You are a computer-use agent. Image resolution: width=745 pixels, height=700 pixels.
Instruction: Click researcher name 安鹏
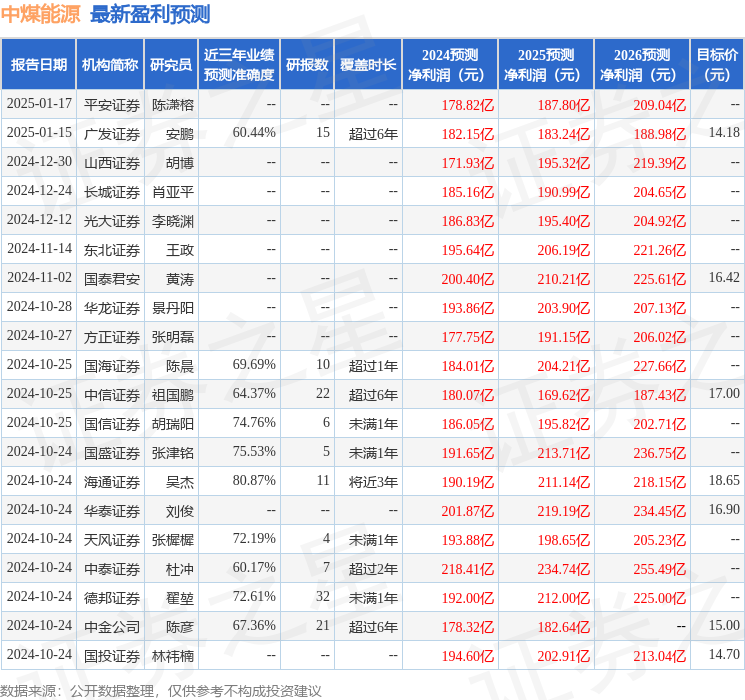[180, 134]
